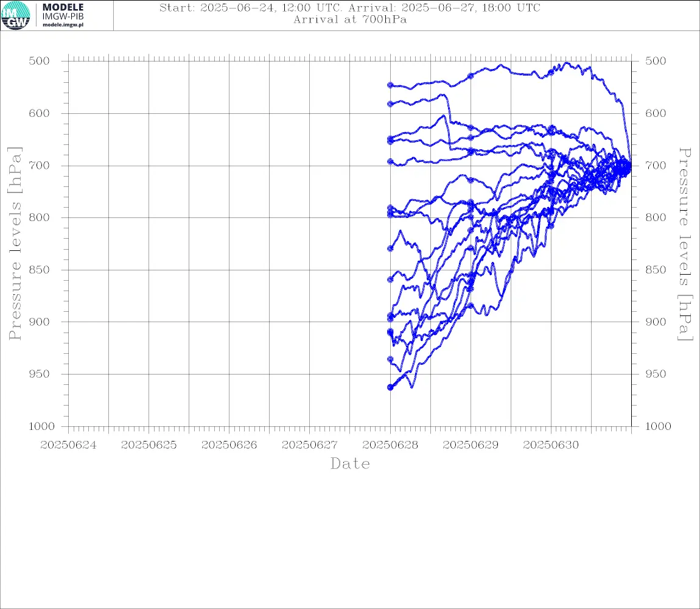Click right axis value 850
Image resolution: width=700 pixels, height=609 pixels.
click(656, 269)
